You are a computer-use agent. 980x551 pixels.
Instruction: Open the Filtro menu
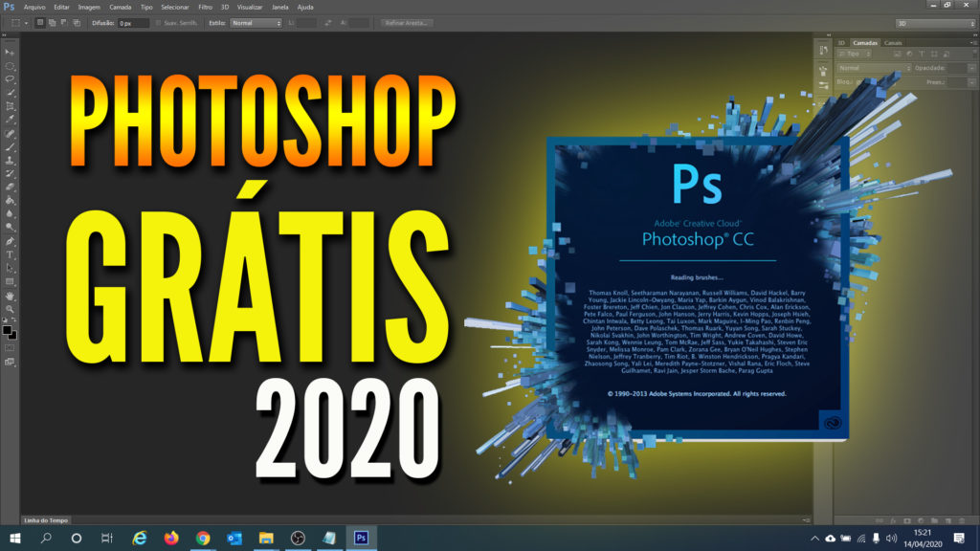pos(205,7)
